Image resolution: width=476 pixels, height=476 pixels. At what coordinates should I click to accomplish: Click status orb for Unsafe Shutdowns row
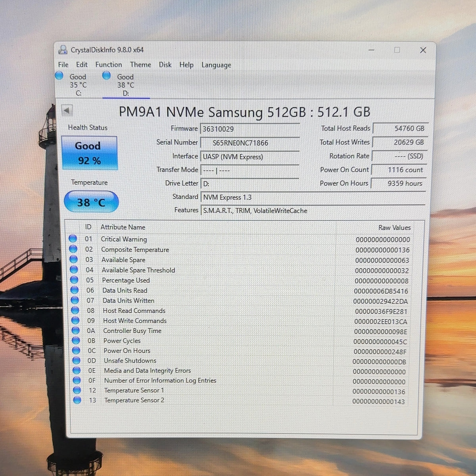(x=77, y=360)
